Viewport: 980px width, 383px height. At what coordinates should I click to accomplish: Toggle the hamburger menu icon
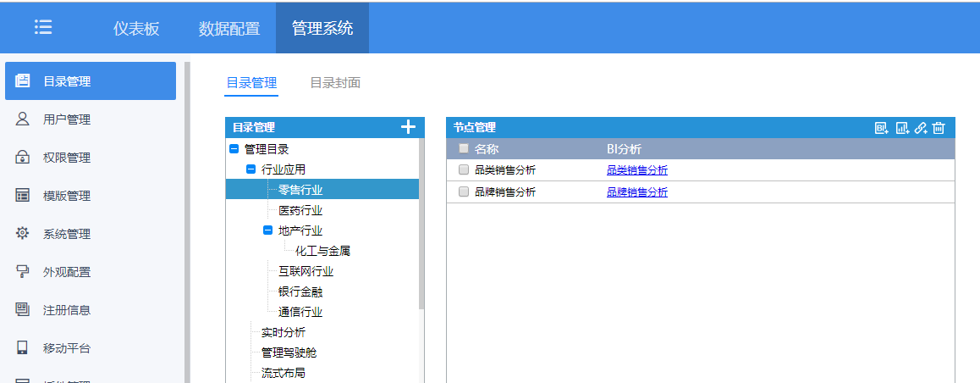(x=43, y=27)
